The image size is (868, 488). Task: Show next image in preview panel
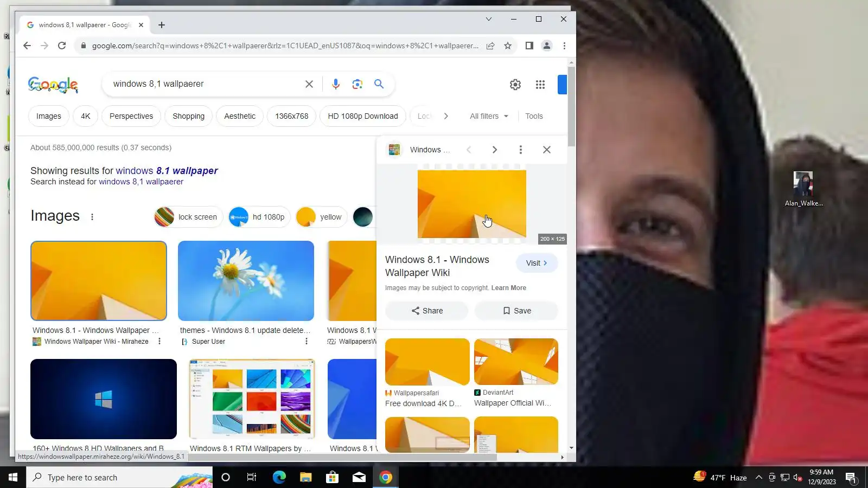click(x=494, y=150)
